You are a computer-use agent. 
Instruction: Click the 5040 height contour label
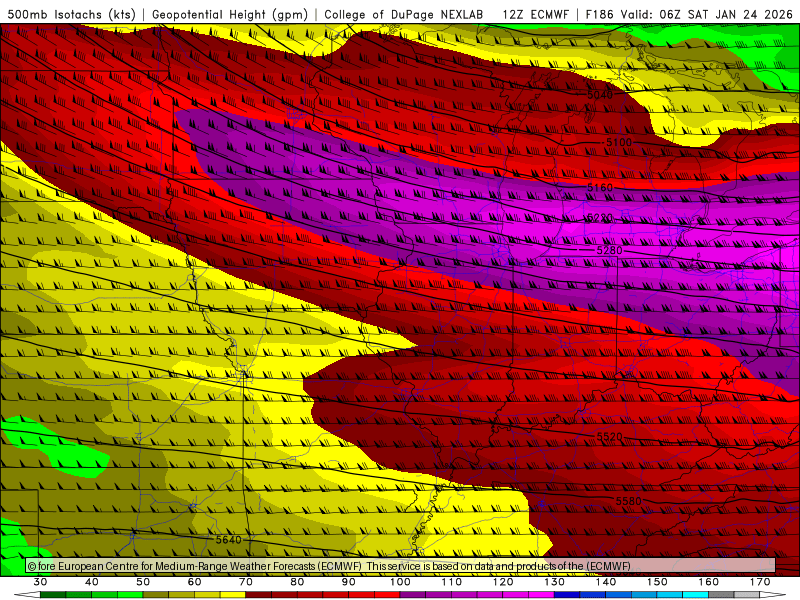click(599, 95)
